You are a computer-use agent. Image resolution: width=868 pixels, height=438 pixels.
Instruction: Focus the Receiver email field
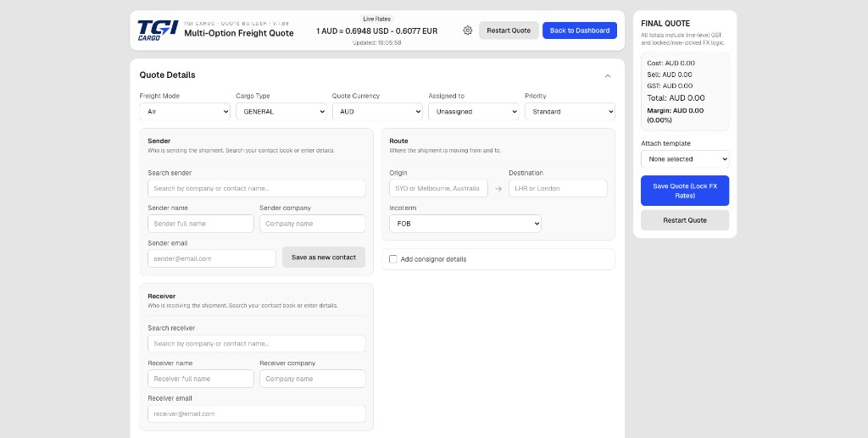[256, 413]
